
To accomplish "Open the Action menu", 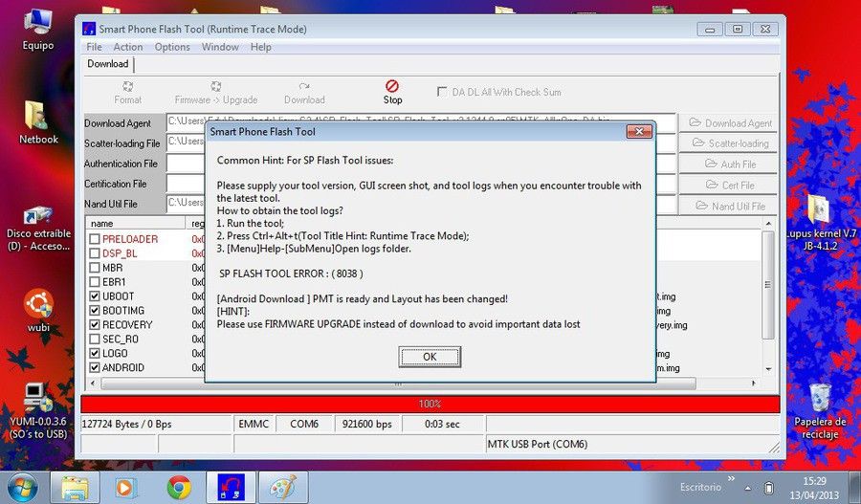I will (x=128, y=47).
